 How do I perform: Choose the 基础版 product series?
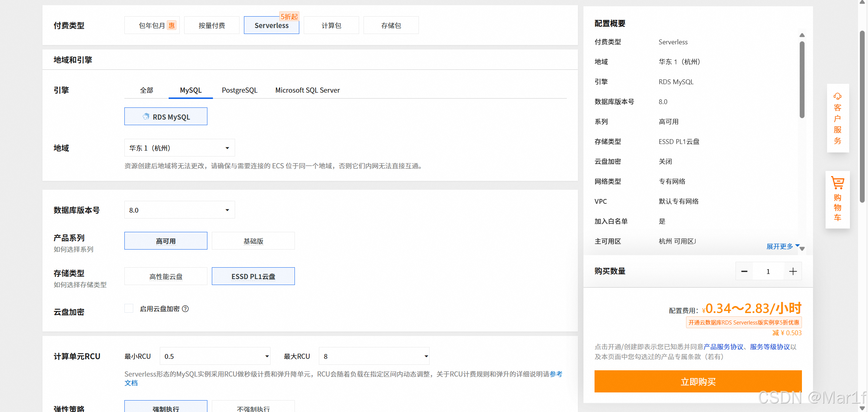click(253, 241)
